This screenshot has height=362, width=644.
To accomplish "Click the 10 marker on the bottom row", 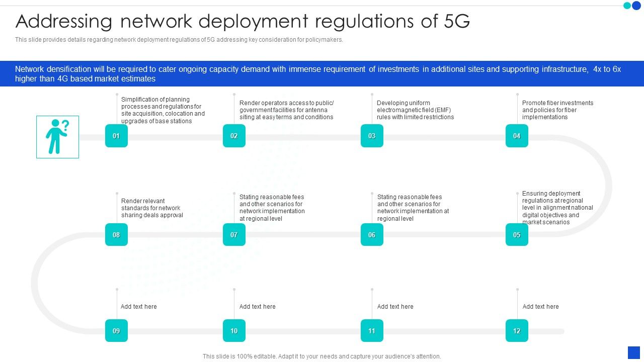I will point(233,331).
